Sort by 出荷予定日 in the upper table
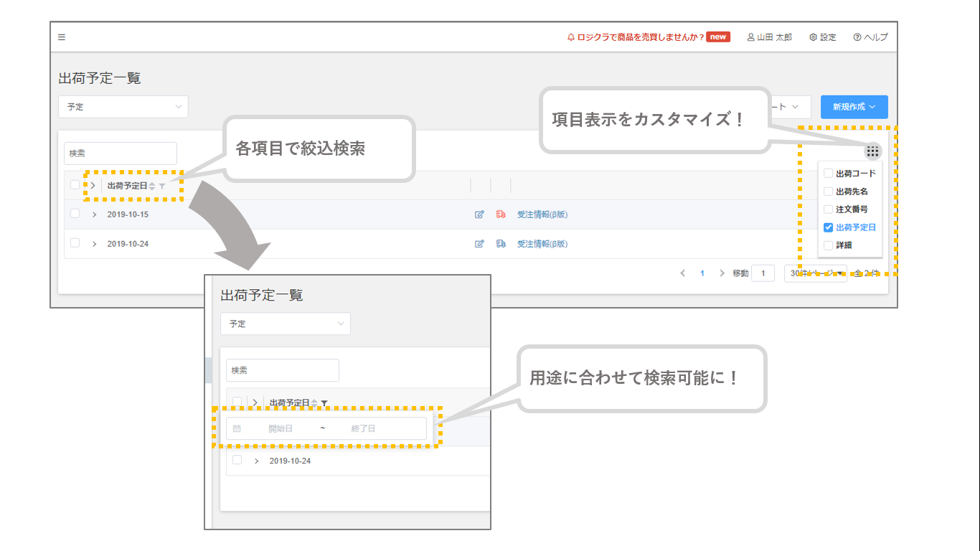Image resolution: width=980 pixels, height=551 pixels. 151,186
